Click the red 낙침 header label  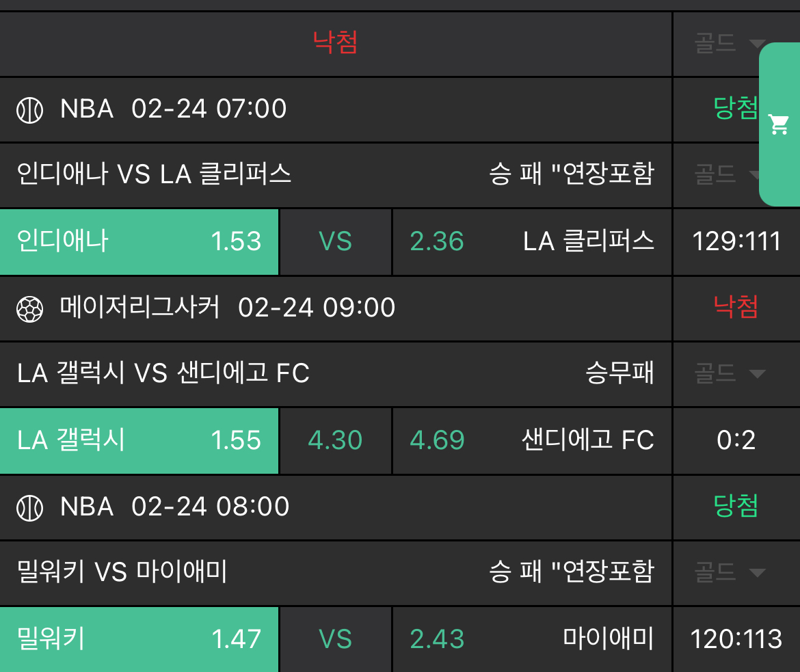(335, 42)
